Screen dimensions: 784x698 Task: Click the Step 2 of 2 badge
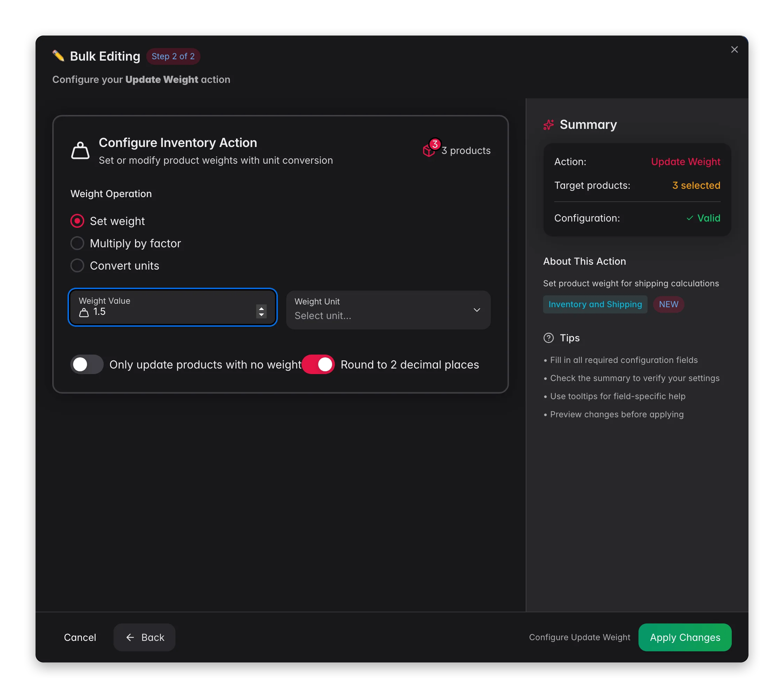173,56
